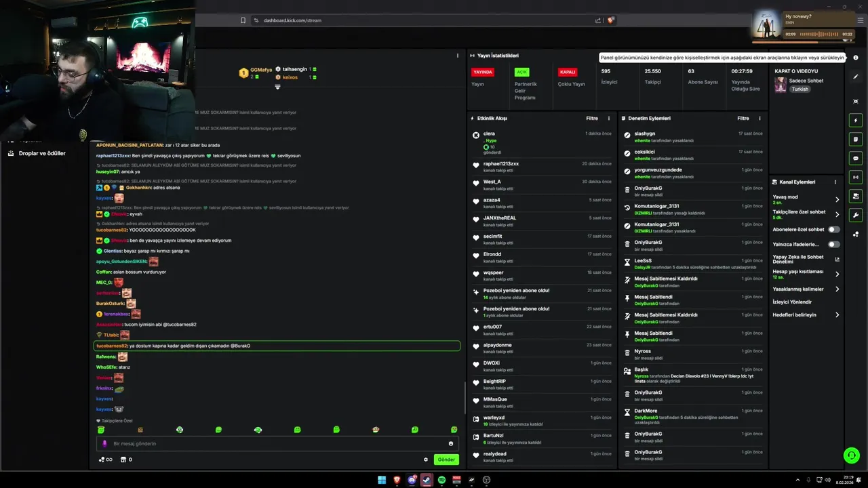The image size is (868, 488).
Task: Toggle the chat bubble panel icon
Action: (x=856, y=158)
